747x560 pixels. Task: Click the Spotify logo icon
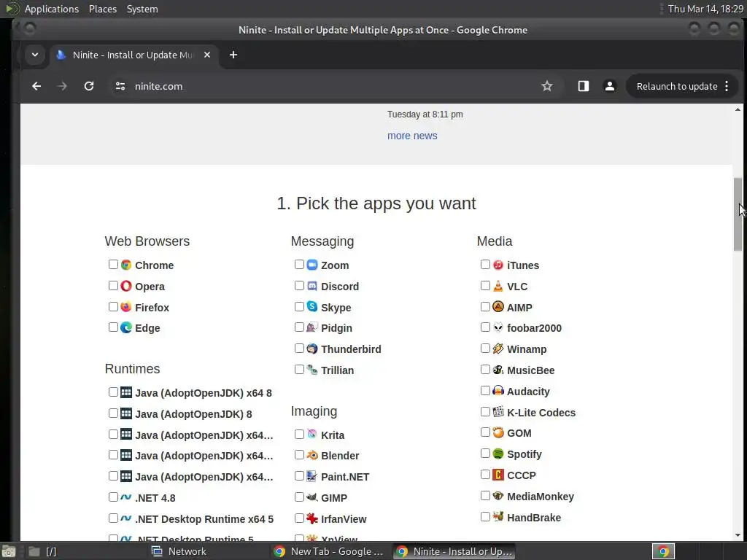[x=498, y=454]
